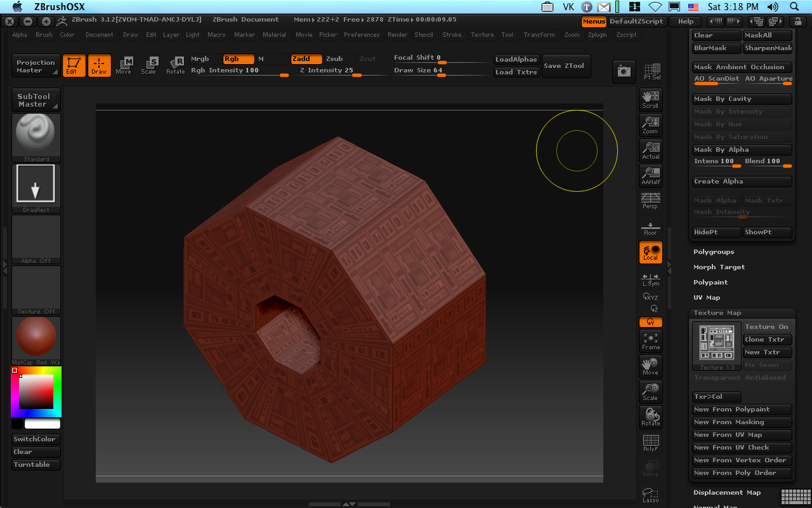Open the Alpha Off selector
Image resolution: width=812 pixels, height=508 pixels.
point(36,239)
